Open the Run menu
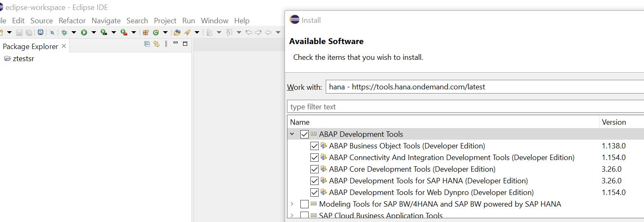The height and width of the screenshot is (222, 644). (188, 20)
